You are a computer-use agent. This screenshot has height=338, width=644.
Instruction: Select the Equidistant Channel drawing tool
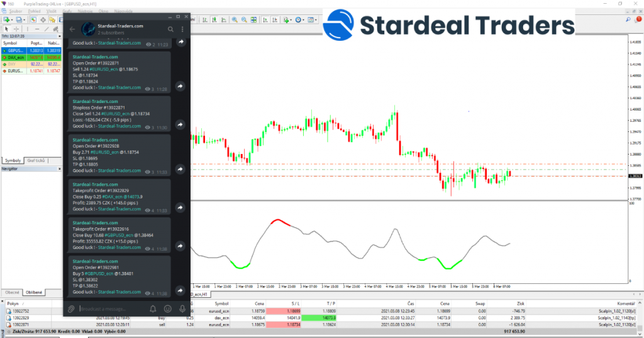point(55,29)
